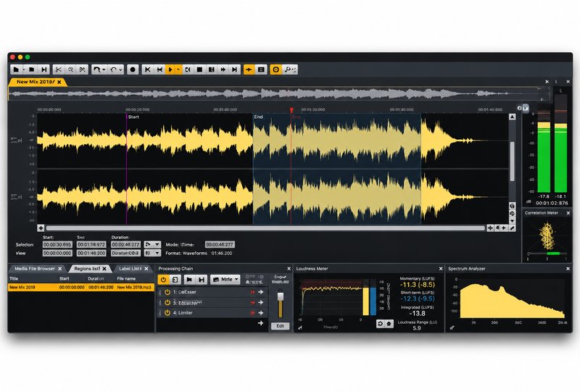Start playback with the orange play button
The image size is (580, 392).
[x=170, y=69]
